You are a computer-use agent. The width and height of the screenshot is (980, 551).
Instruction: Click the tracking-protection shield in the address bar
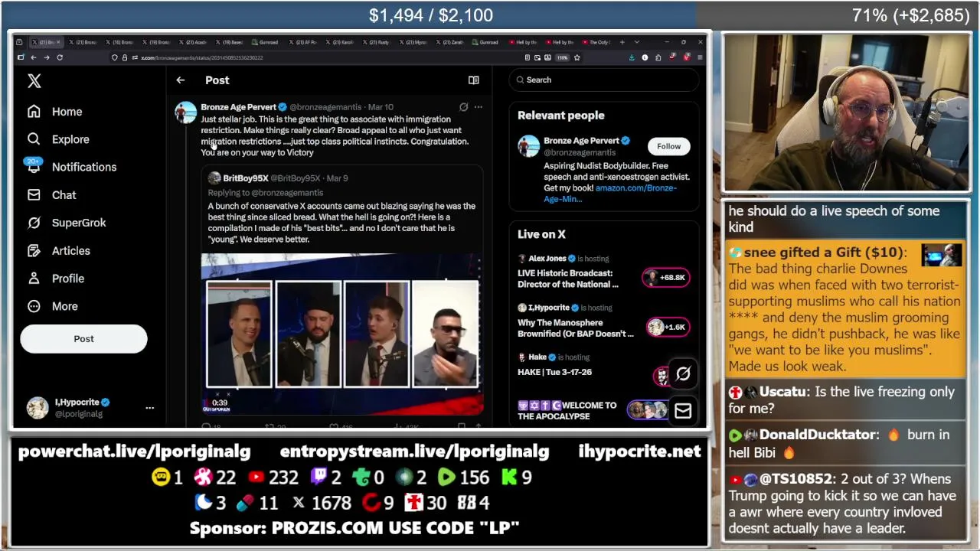pos(115,57)
